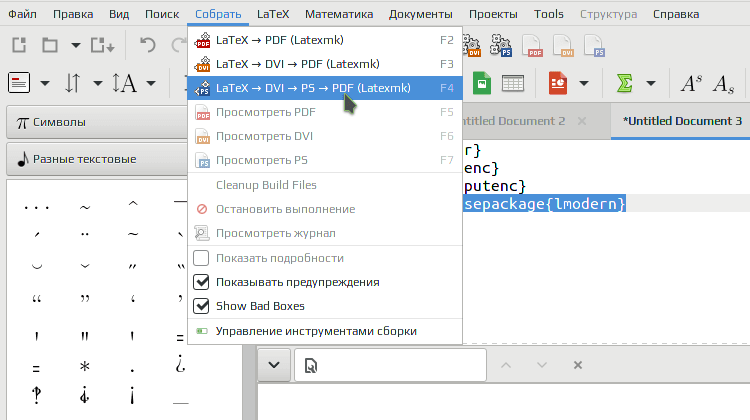Choose Остановить выполнение entry
This screenshot has height=420, width=750.
[x=325, y=209]
